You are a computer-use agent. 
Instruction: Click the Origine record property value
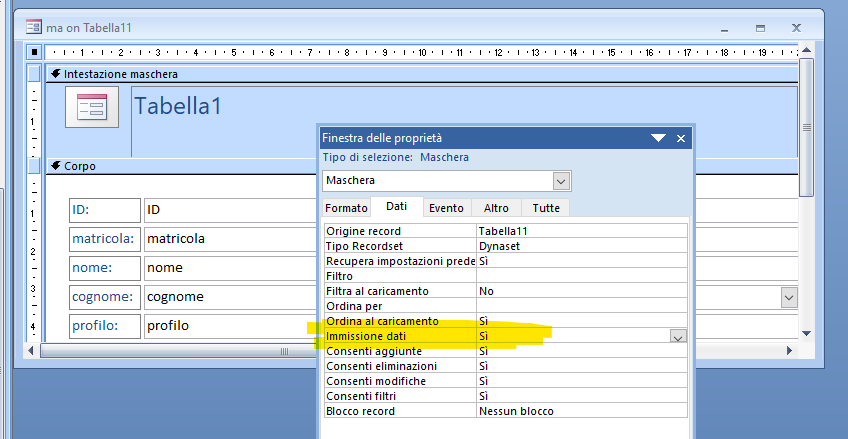(580, 231)
